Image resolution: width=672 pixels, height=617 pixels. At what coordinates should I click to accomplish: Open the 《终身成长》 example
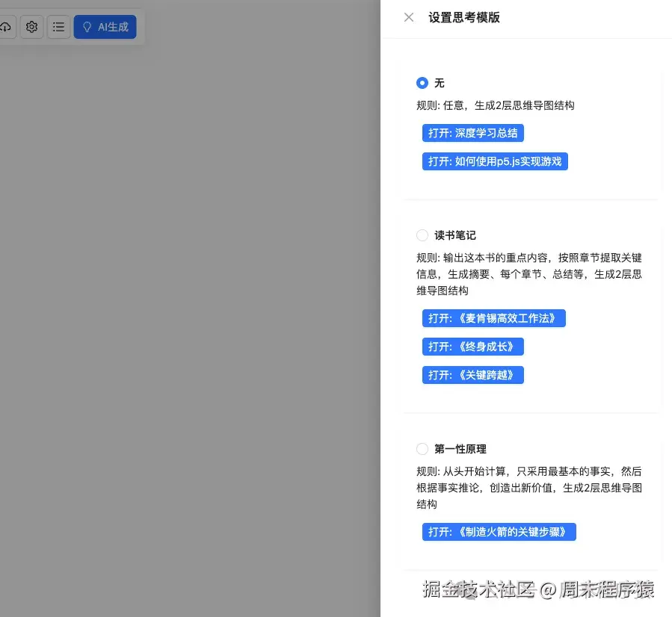[x=473, y=346]
